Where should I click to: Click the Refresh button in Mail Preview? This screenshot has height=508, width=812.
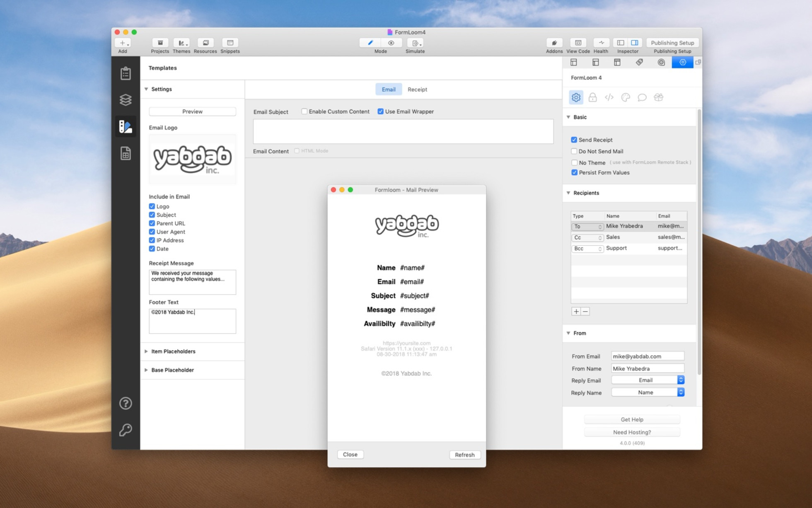[464, 455]
